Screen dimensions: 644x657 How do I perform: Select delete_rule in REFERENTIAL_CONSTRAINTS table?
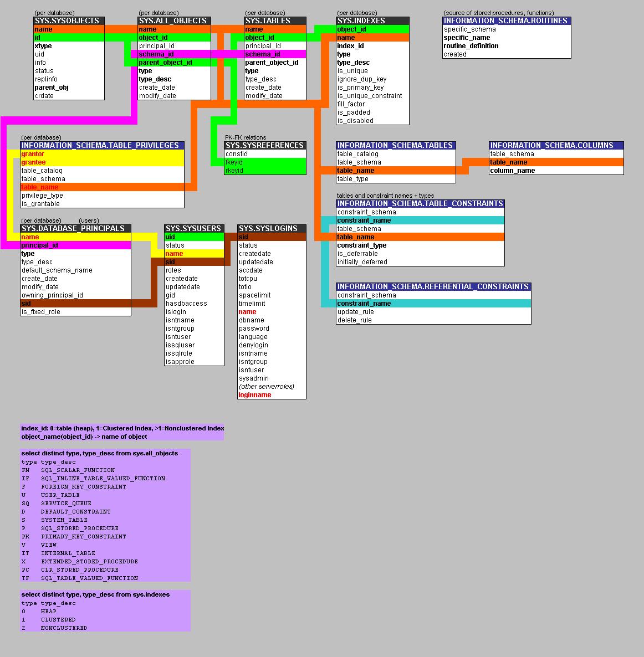click(x=355, y=320)
